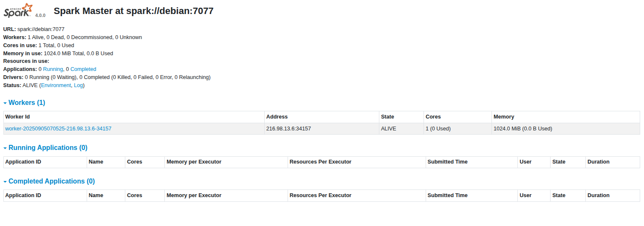This screenshot has width=644, height=226.
Task: Open the Completed applications link
Action: (x=83, y=69)
